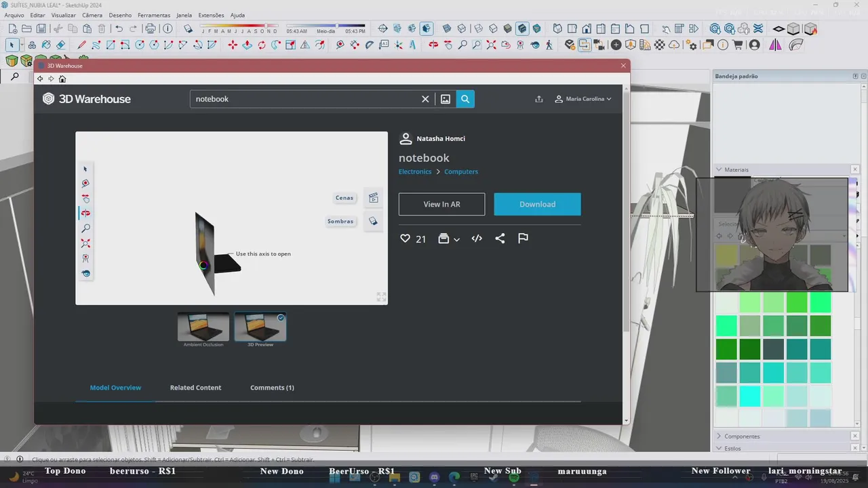Screen dimensions: 868x488
Task: Toggle Shaded With Textures style
Action: (522, 28)
